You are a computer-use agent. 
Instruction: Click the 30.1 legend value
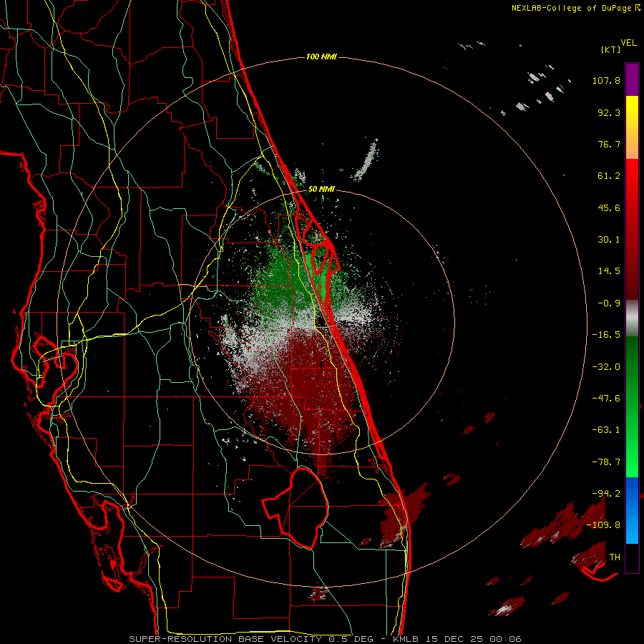coord(609,240)
